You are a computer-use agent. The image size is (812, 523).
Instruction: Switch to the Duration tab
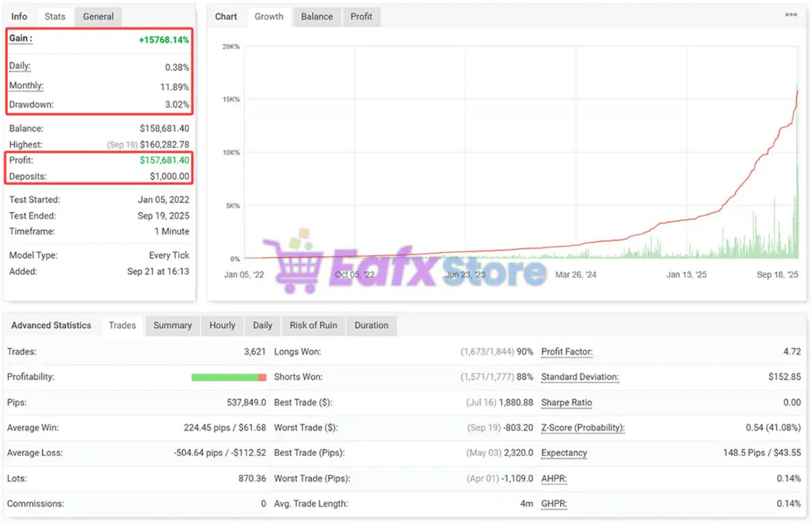pos(371,325)
